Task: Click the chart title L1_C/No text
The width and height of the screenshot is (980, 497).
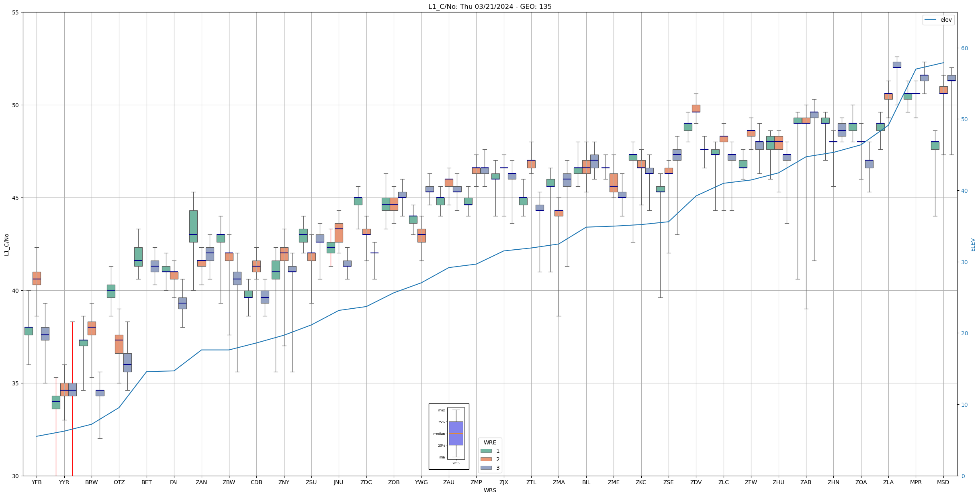Action: pos(489,6)
